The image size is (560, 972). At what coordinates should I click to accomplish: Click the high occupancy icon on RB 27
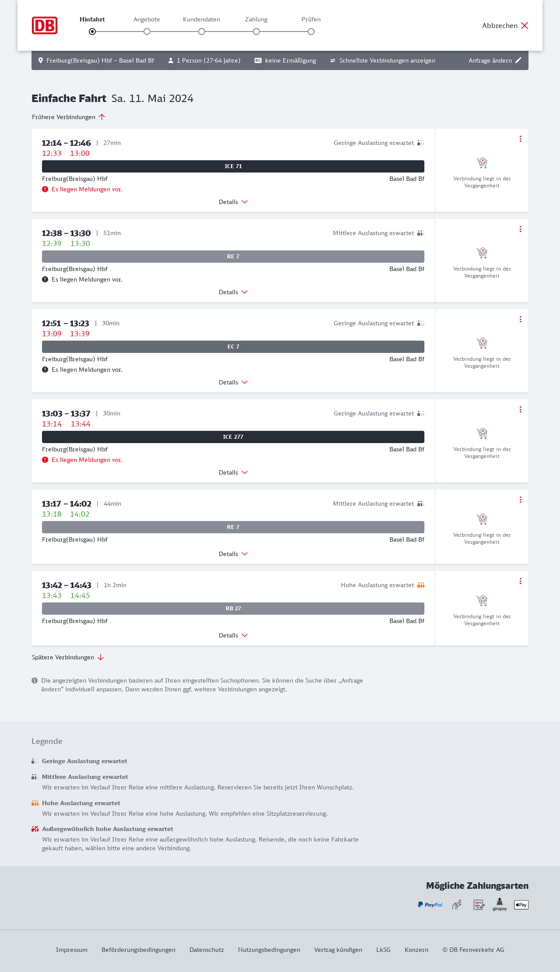(x=421, y=585)
